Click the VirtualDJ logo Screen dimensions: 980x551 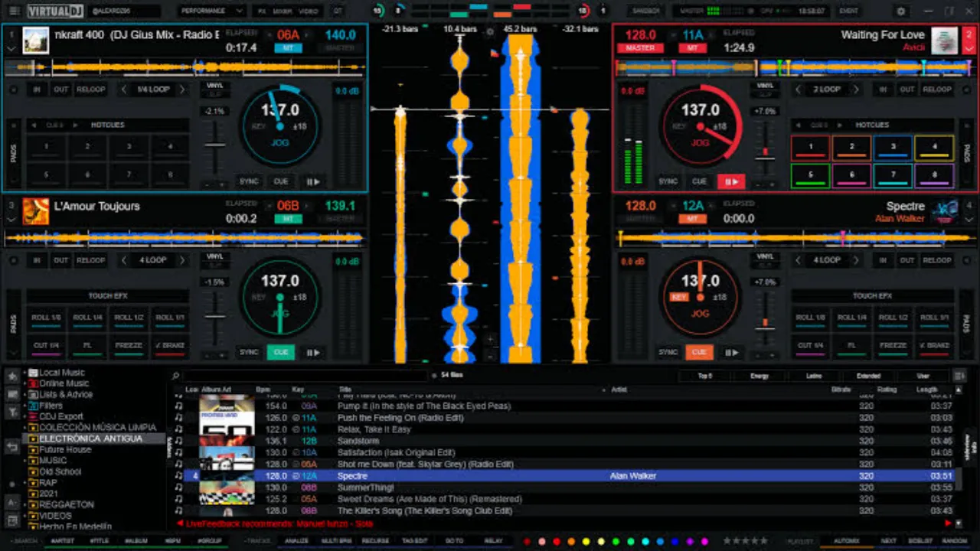click(x=56, y=11)
